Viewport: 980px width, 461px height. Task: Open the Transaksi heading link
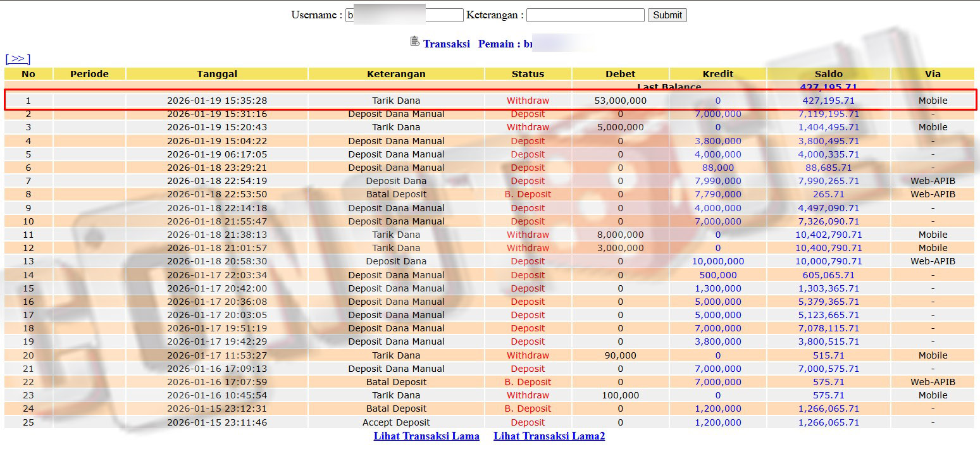(x=446, y=44)
